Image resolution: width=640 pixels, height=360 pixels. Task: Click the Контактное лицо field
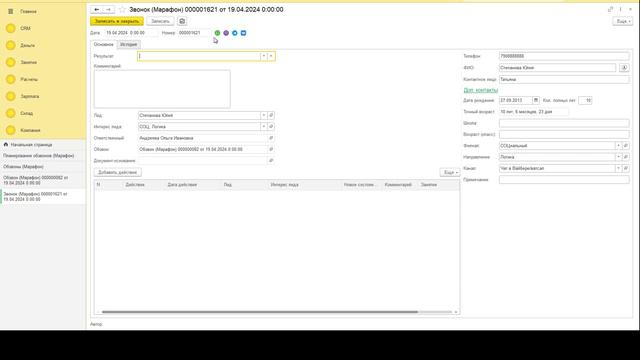pyautogui.click(x=564, y=80)
